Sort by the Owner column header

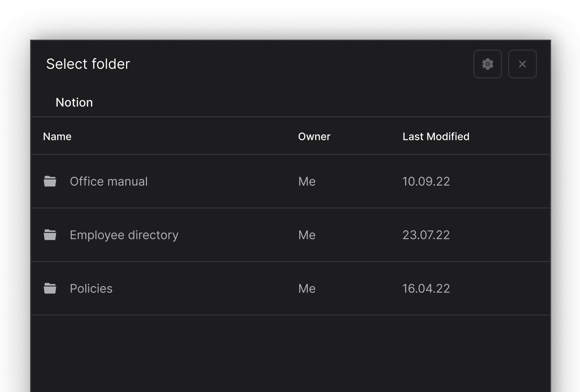[314, 136]
